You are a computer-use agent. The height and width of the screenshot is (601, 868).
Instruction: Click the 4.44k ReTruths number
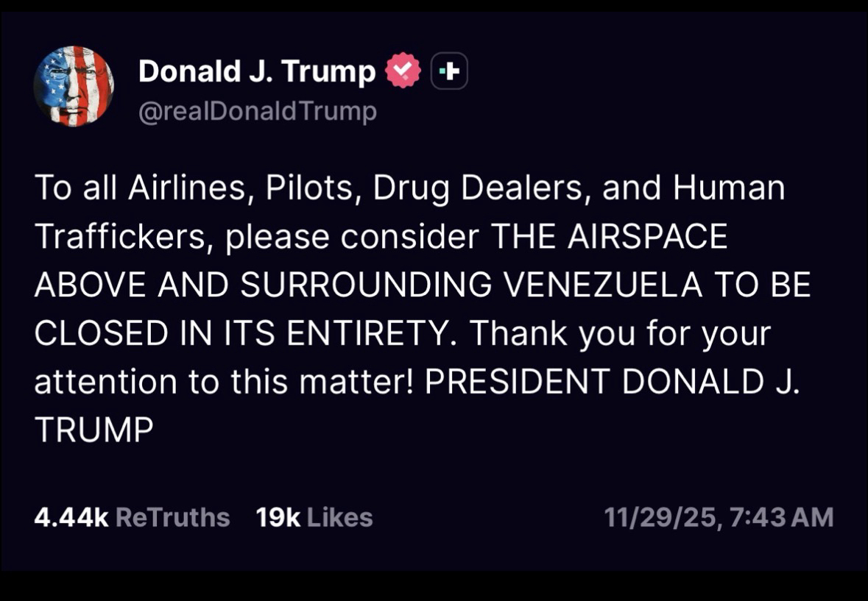71,517
